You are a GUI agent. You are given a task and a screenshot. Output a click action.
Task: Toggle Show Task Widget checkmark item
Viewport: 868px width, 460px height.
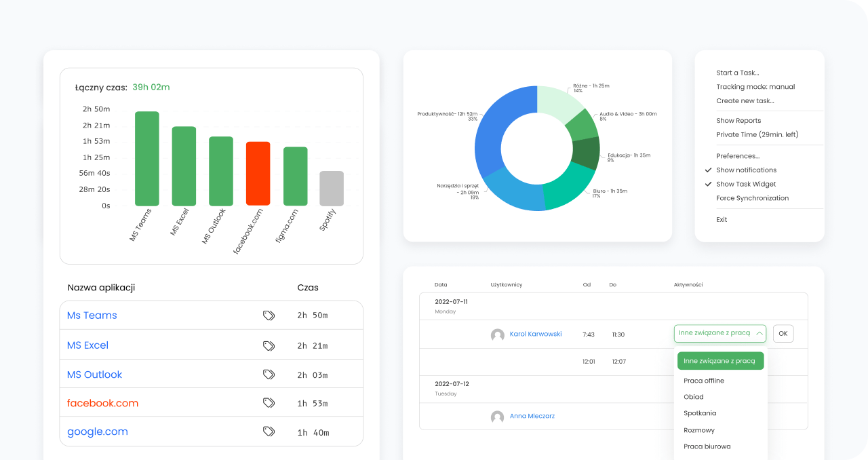[746, 185]
